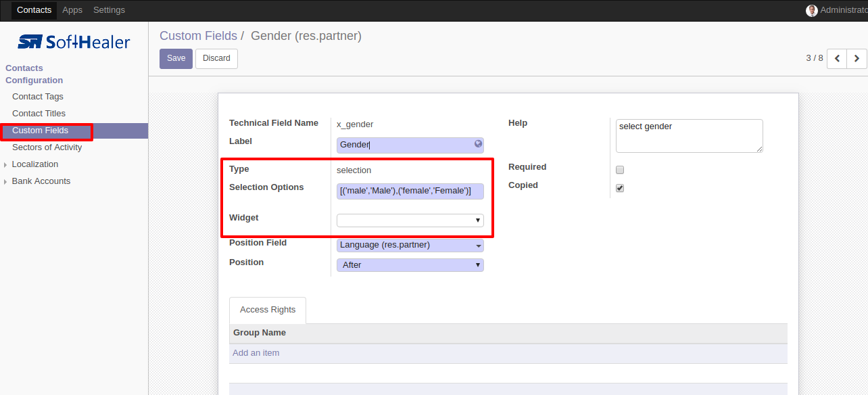Open the Apps menu
Viewport: 868px width, 395px height.
point(72,10)
